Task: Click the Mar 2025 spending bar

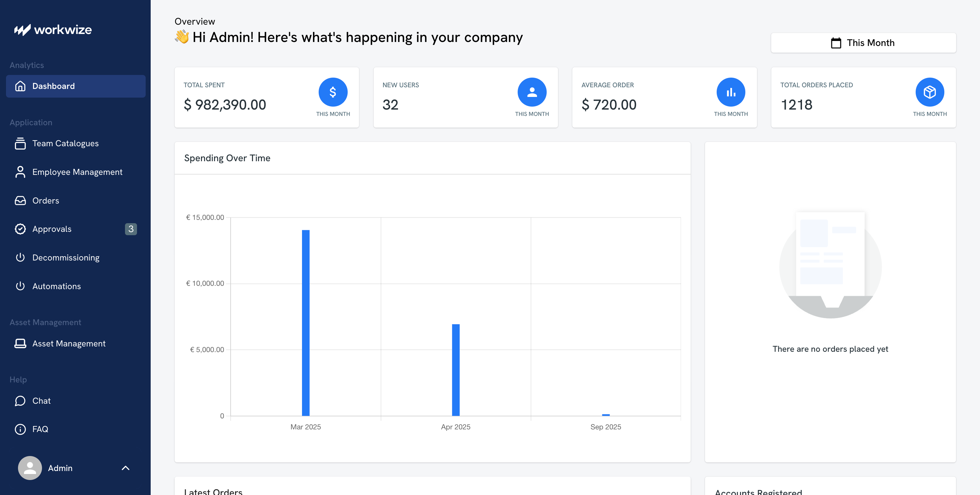Action: (305, 322)
